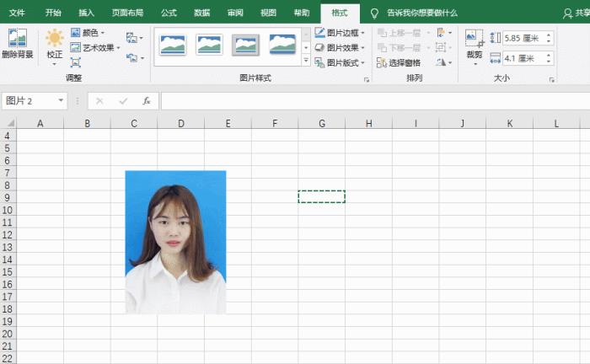This screenshot has height=364, width=590.
Task: Click the align objects icon in 排列 group
Action: [442, 33]
